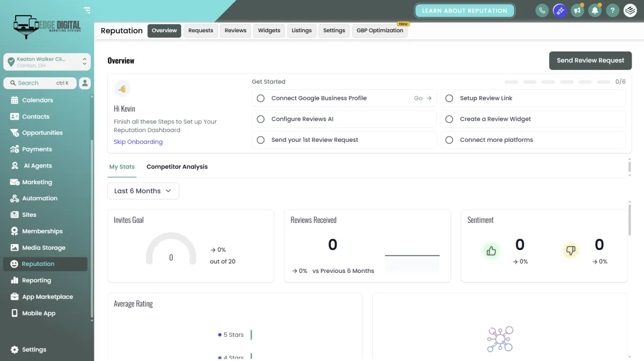Click the Go arrow for Google Business Profile

(423, 98)
